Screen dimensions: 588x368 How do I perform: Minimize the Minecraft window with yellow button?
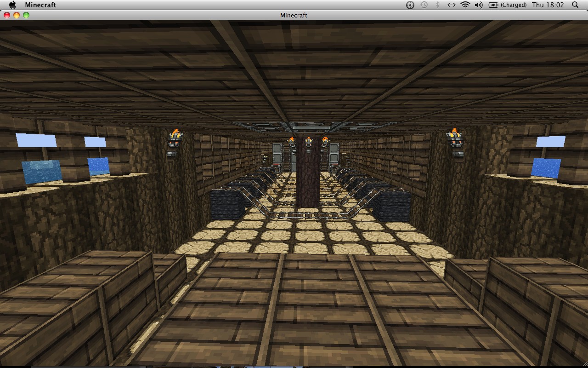(17, 15)
